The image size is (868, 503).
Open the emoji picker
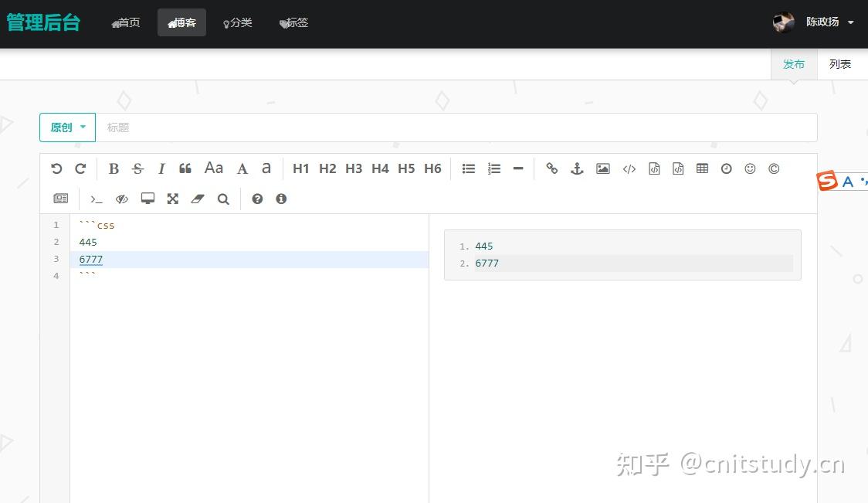pyautogui.click(x=750, y=168)
